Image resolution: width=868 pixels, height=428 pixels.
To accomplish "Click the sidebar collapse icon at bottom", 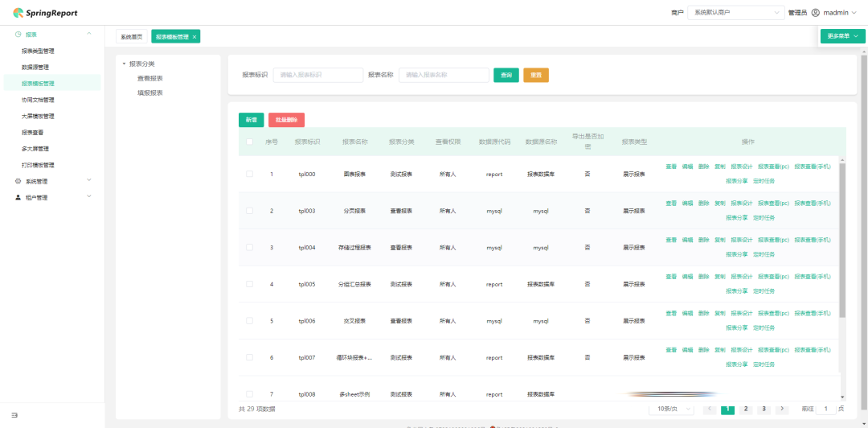I will click(x=14, y=415).
